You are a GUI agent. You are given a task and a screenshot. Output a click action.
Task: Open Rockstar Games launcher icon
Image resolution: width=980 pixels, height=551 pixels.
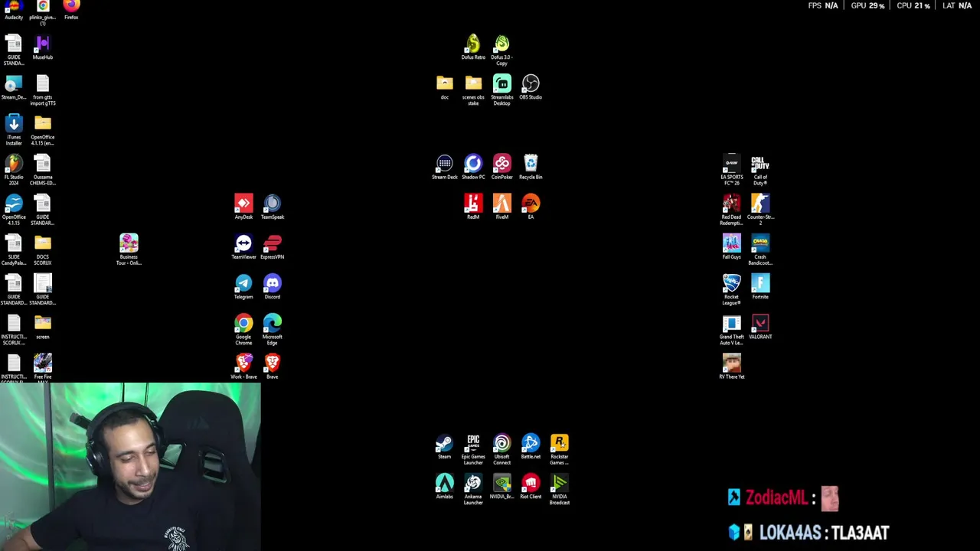(x=560, y=449)
